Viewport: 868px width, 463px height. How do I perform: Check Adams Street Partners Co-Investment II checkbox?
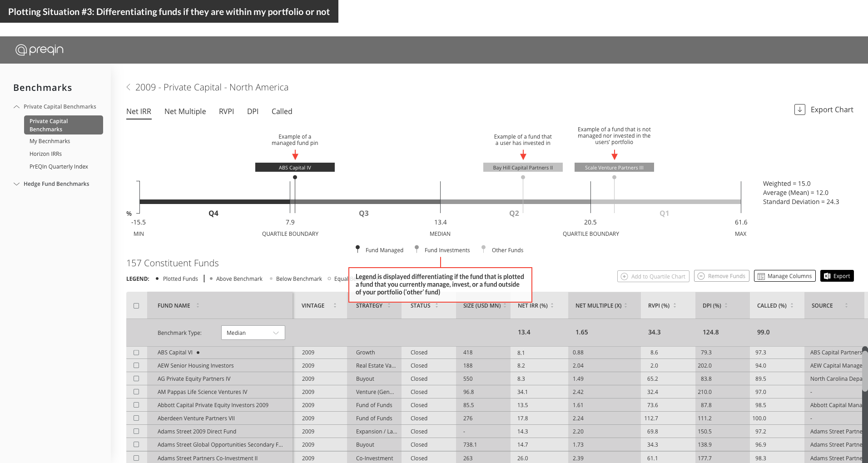pos(136,458)
